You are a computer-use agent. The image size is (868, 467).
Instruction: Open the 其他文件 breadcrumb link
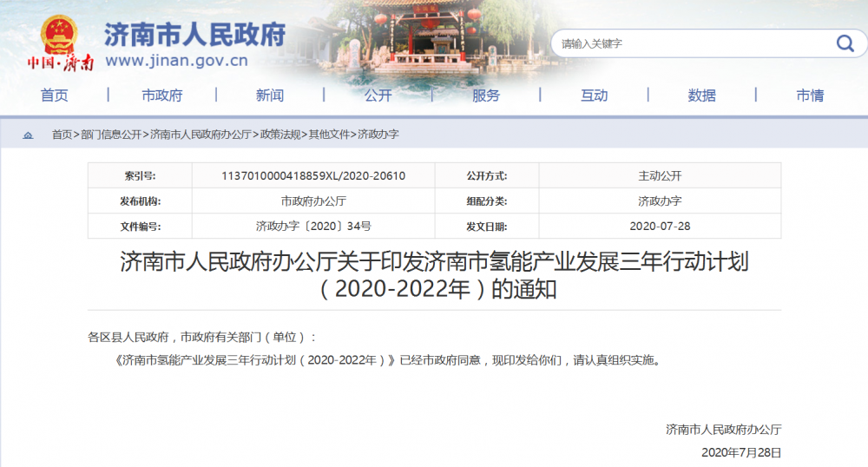pyautogui.click(x=329, y=135)
